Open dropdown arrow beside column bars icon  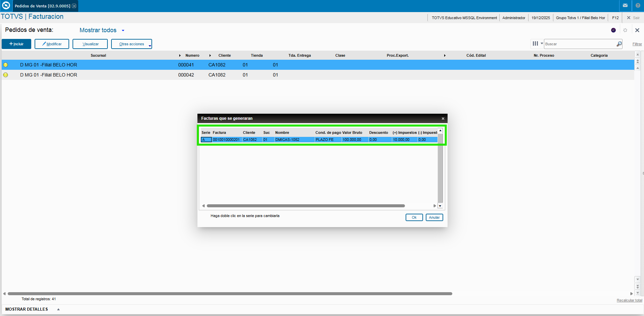(x=542, y=44)
